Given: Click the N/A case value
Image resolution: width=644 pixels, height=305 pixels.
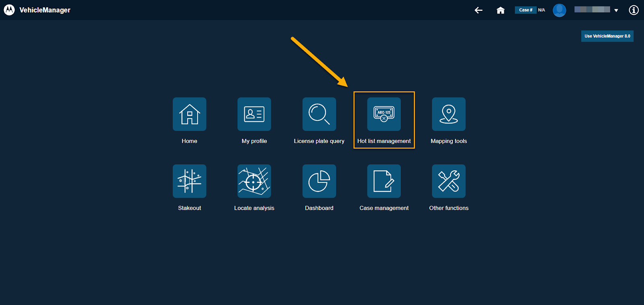Looking at the screenshot, I should point(542,10).
